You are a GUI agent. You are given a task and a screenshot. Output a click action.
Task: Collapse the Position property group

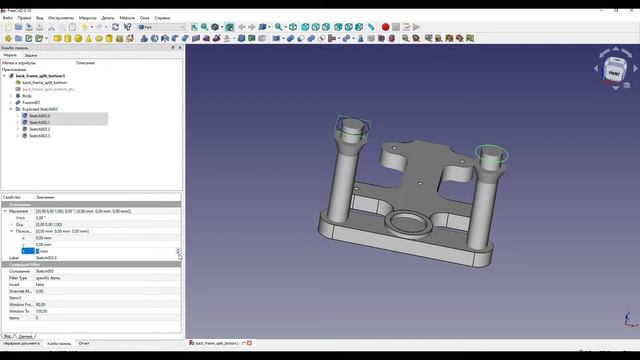click(x=11, y=231)
